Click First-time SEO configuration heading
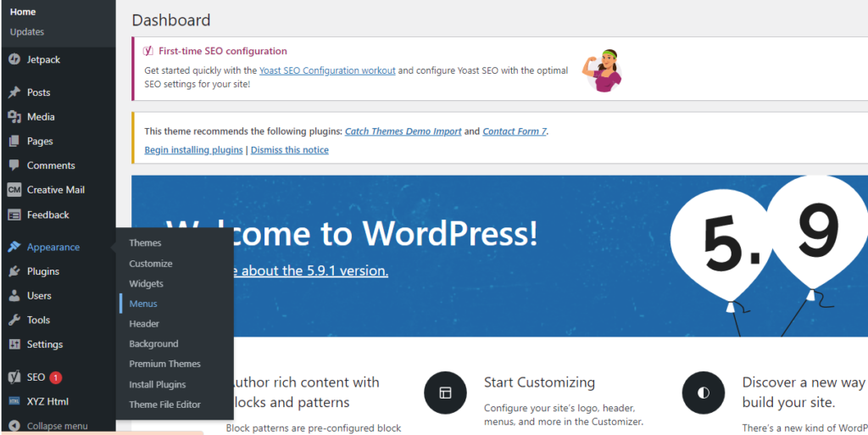The width and height of the screenshot is (868, 435). pos(223,52)
